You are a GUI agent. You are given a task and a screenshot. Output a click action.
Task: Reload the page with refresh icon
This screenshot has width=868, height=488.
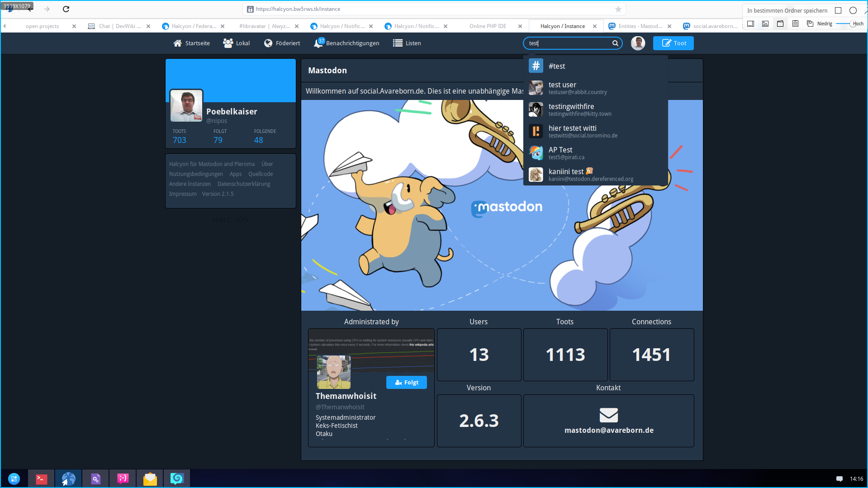[66, 9]
